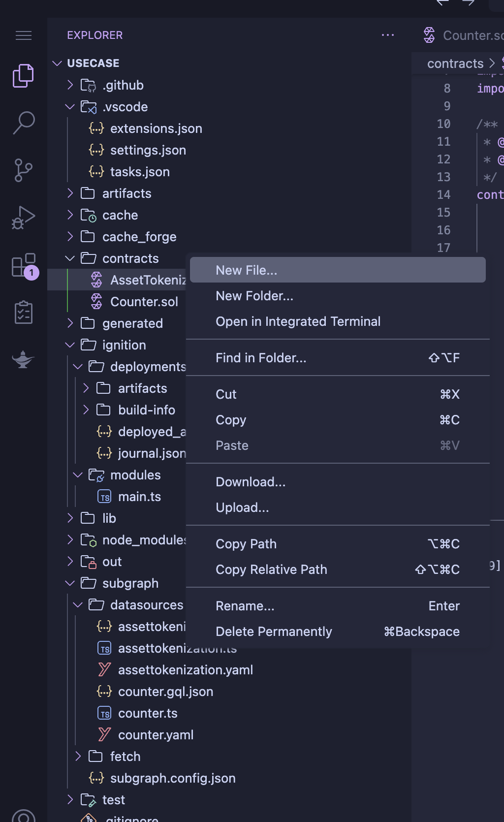Viewport: 504px width, 822px height.
Task: Choose Cut from the context menu
Action: 338,394
